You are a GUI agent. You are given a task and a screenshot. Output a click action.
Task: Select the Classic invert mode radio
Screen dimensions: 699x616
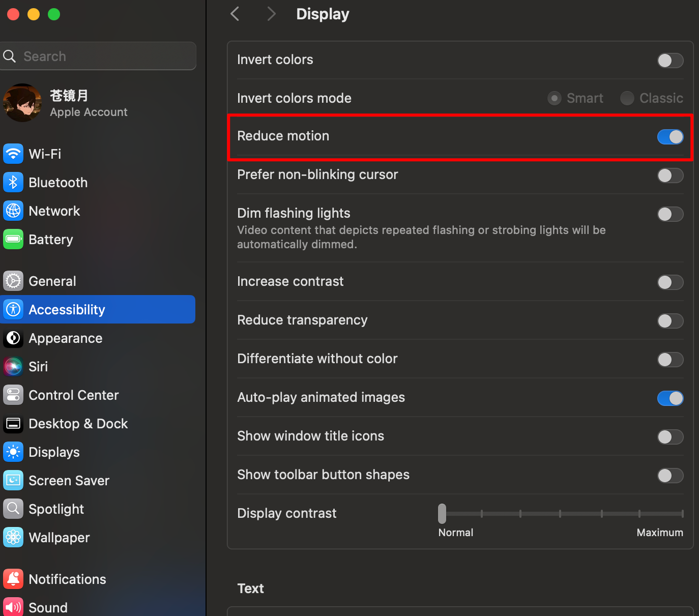[x=627, y=98]
